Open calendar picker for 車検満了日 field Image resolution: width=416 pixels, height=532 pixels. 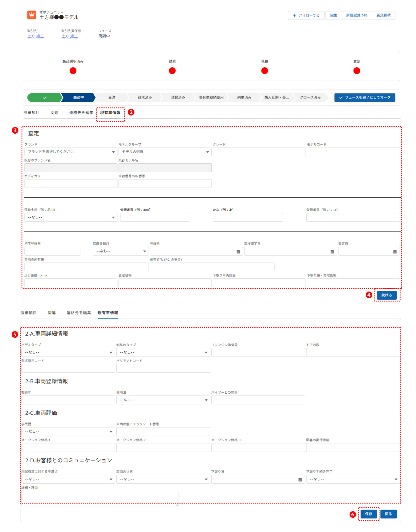click(x=332, y=252)
